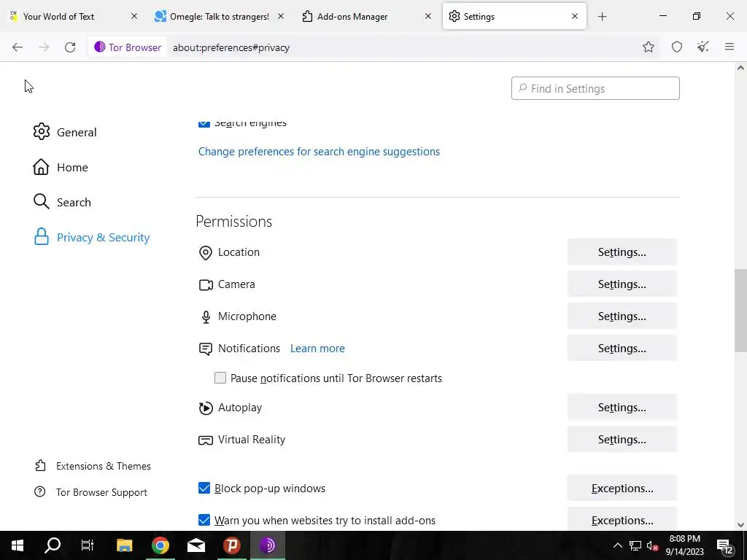The width and height of the screenshot is (747, 560).
Task: Click the Tor Browser taskbar icon
Action: click(x=268, y=545)
